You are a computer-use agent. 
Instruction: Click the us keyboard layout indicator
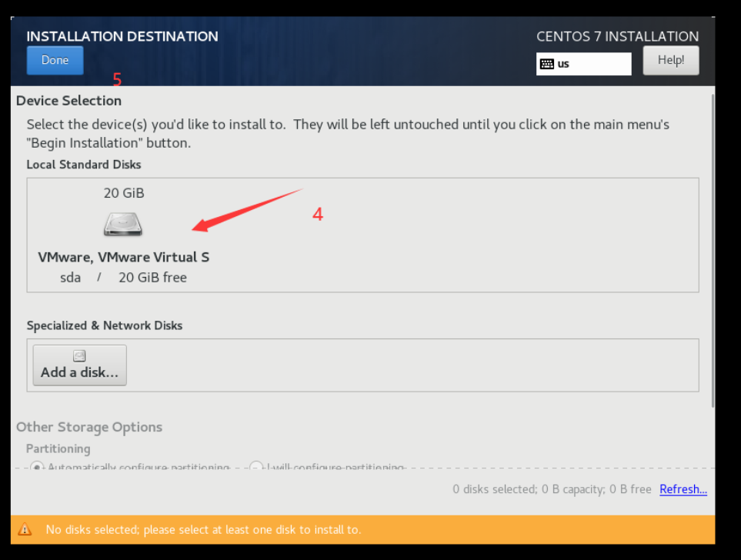583,64
